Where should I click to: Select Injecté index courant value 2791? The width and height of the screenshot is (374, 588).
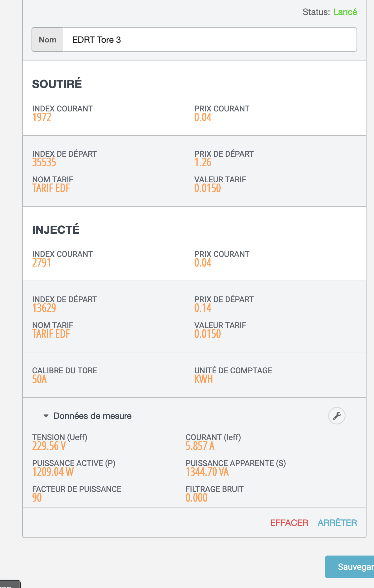[42, 263]
